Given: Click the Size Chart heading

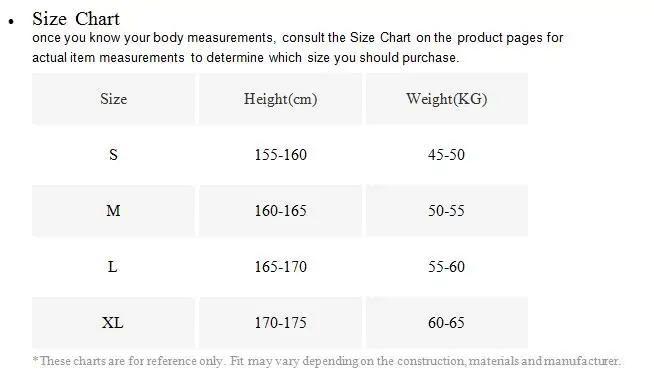Looking at the screenshot, I should pos(76,19).
